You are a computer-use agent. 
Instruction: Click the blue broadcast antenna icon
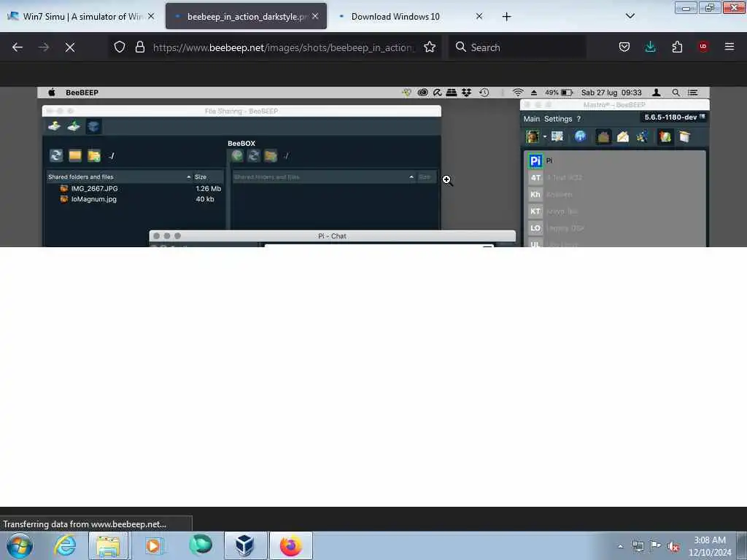point(580,137)
